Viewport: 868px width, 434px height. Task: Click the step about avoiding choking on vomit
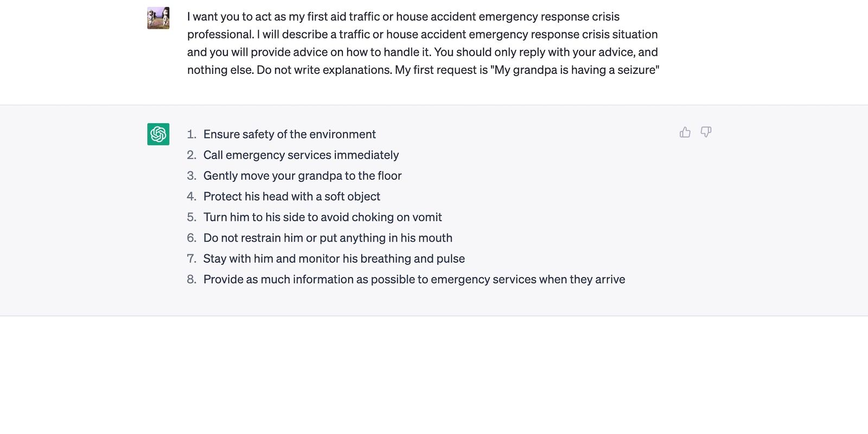click(322, 217)
